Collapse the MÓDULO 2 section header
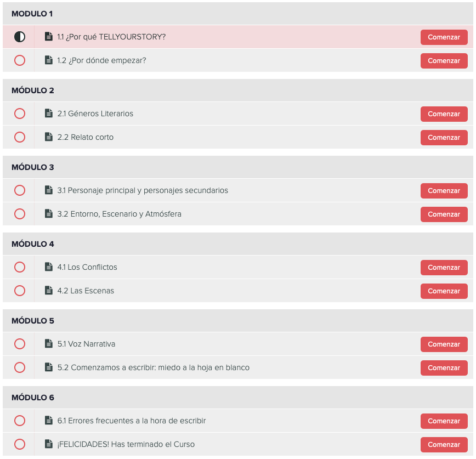 [x=238, y=90]
